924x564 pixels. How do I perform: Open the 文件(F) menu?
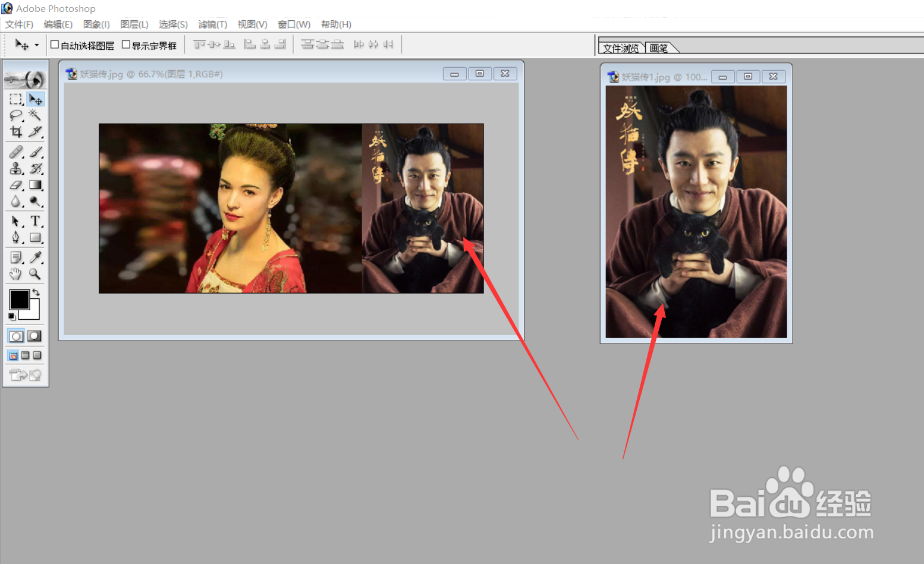point(19,24)
